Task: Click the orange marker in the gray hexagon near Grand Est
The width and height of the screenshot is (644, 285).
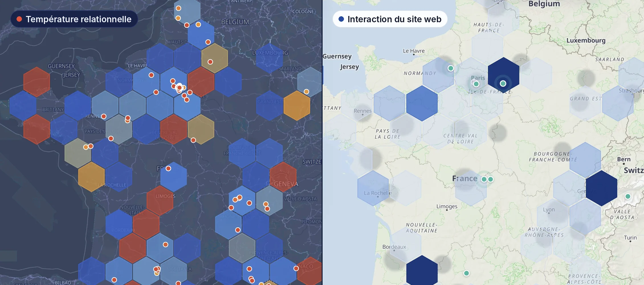Action: pos(306,92)
